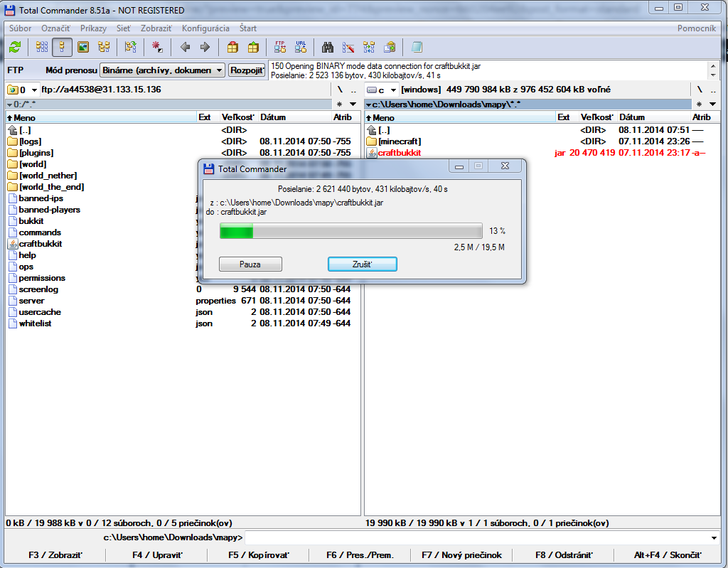Open right panel directory history arrow

click(712, 105)
